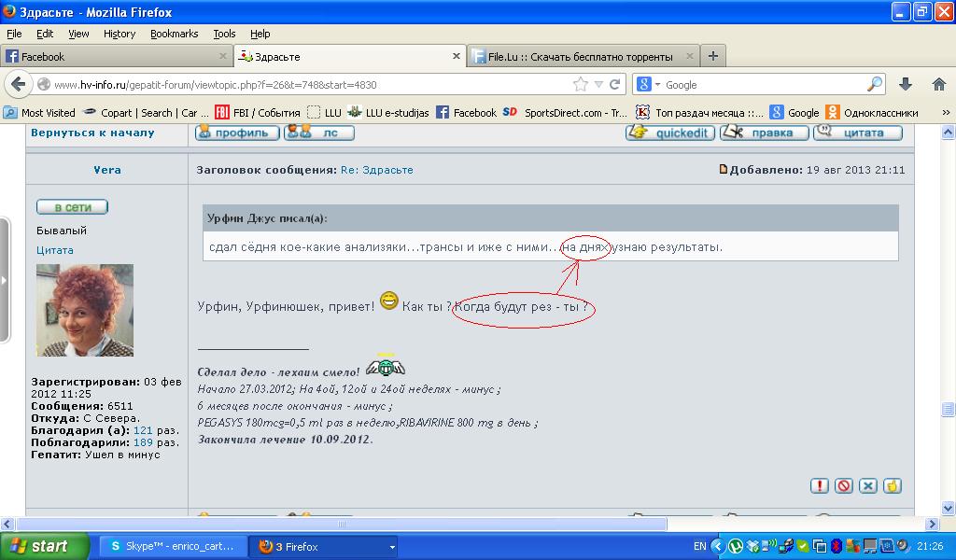
Task: Open the Downloads arrow icon
Action: (x=906, y=84)
